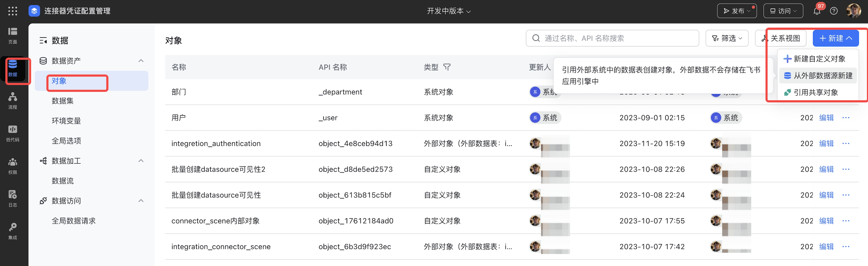The image size is (868, 266).
Task: Click the integration_connector_scene object name
Action: (x=221, y=247)
